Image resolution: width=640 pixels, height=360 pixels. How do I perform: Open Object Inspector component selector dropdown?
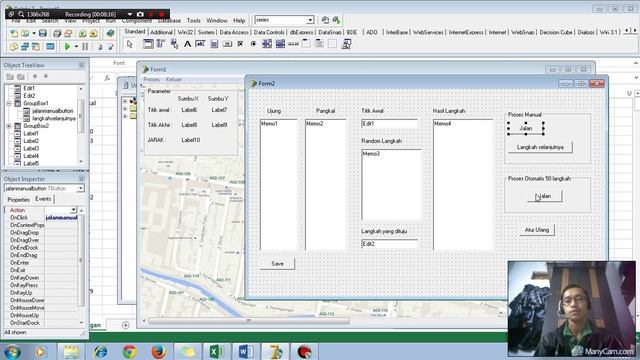[80, 189]
